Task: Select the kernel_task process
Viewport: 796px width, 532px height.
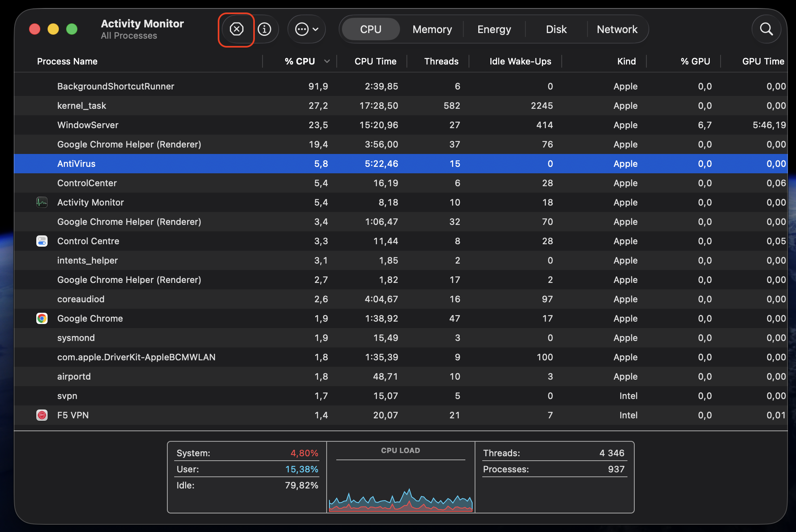Action: pos(81,106)
